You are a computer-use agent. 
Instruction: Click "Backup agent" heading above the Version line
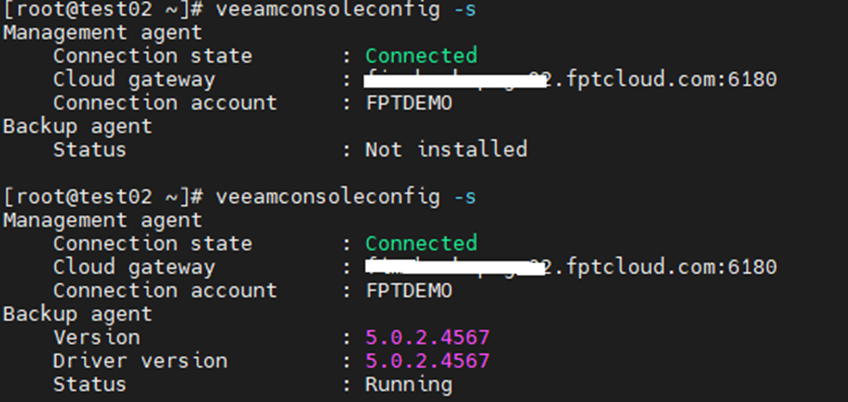click(x=78, y=314)
